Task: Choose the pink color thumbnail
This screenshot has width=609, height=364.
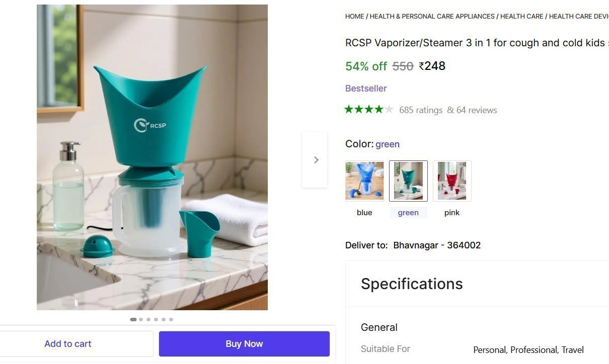Action: pyautogui.click(x=452, y=181)
